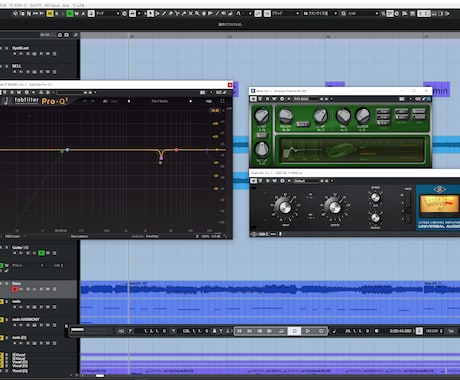Click the Analog Channel top-left input knob
The image size is (460, 380).
pyautogui.click(x=262, y=116)
